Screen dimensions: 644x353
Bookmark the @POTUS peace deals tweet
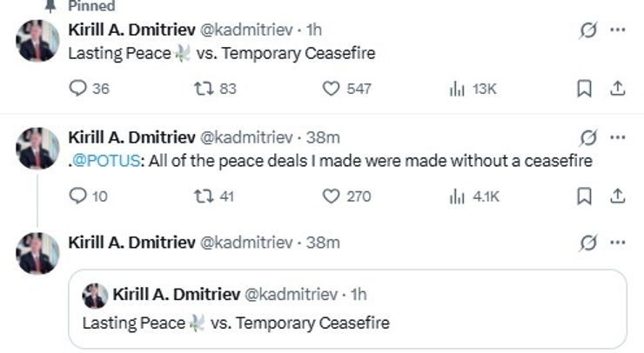(x=585, y=196)
